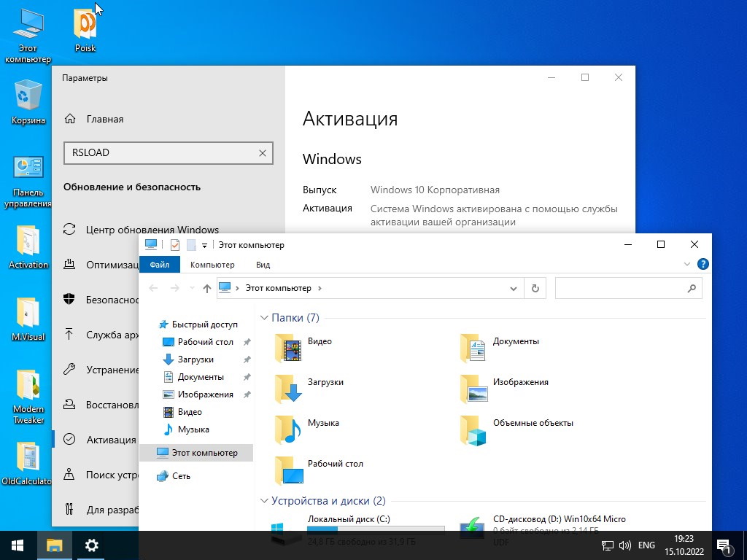Select Активация in Settings sidebar

click(x=101, y=440)
